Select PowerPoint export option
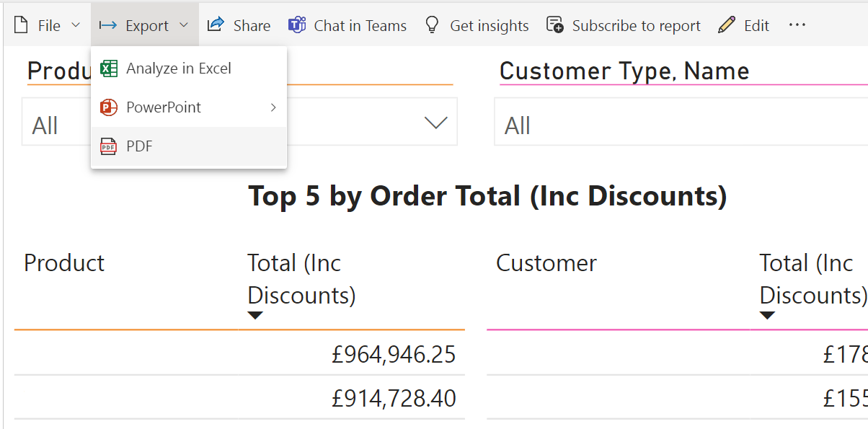868x429 pixels. [x=189, y=107]
